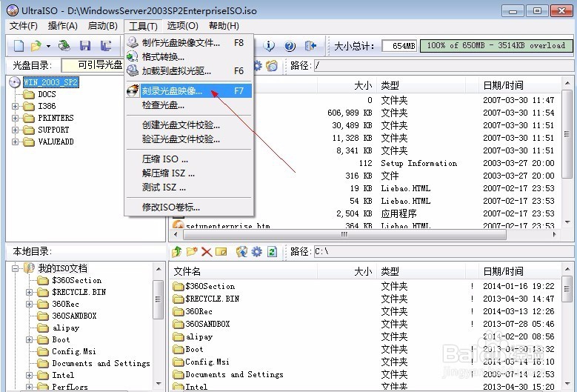Viewport: 577px width, 392px height.
Task: Click the Add files icon in local toolbar
Action: tap(241, 252)
